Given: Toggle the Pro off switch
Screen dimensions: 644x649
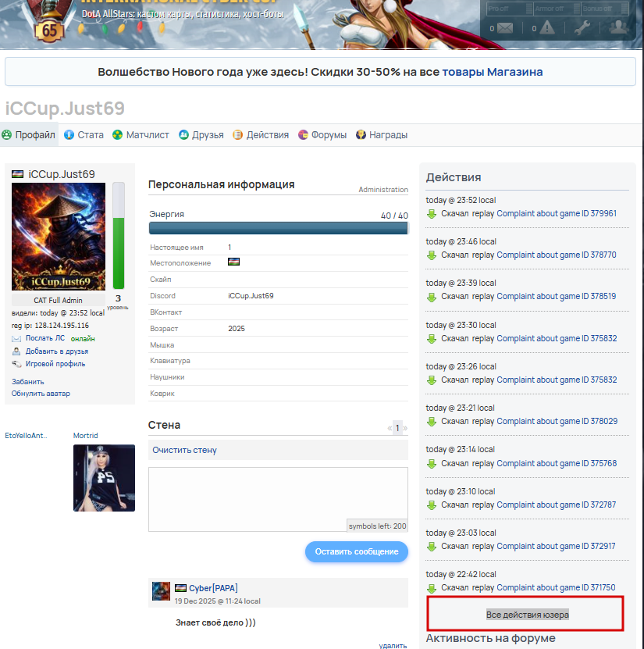Looking at the screenshot, I should coord(509,9).
